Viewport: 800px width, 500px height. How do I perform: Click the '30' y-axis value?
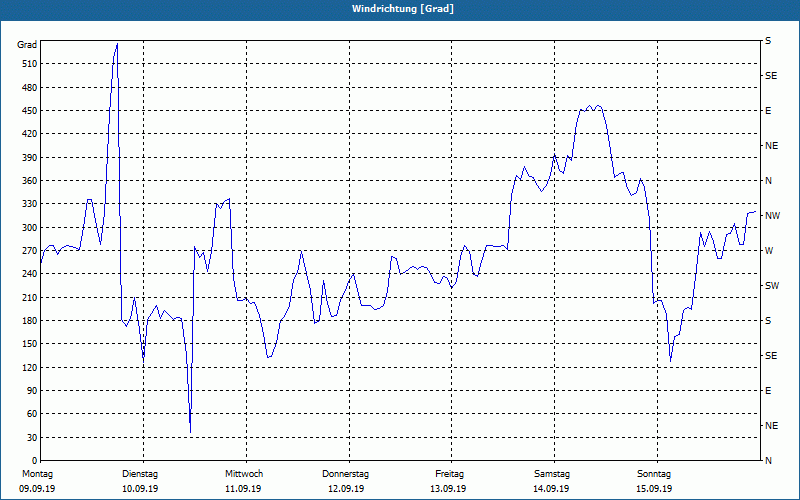coord(32,437)
